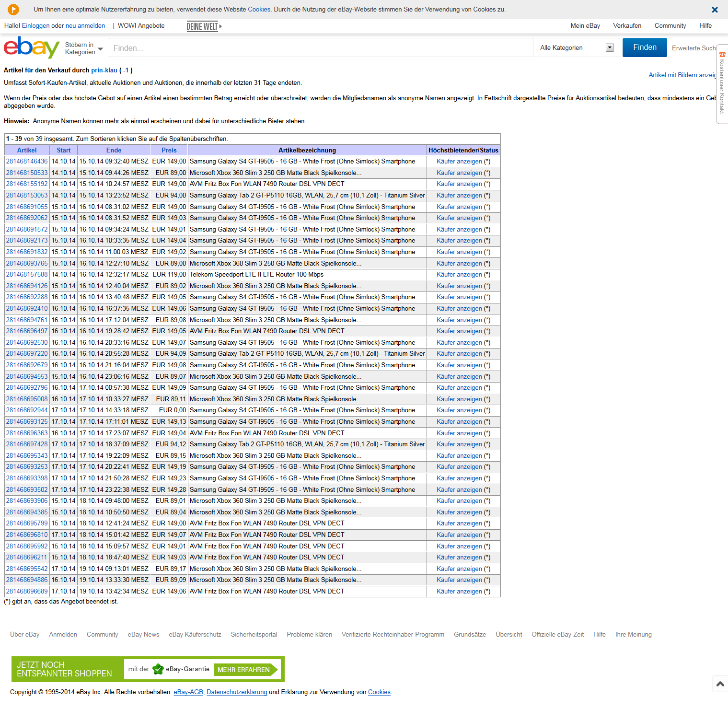Open the eBay-AGB link

(188, 692)
